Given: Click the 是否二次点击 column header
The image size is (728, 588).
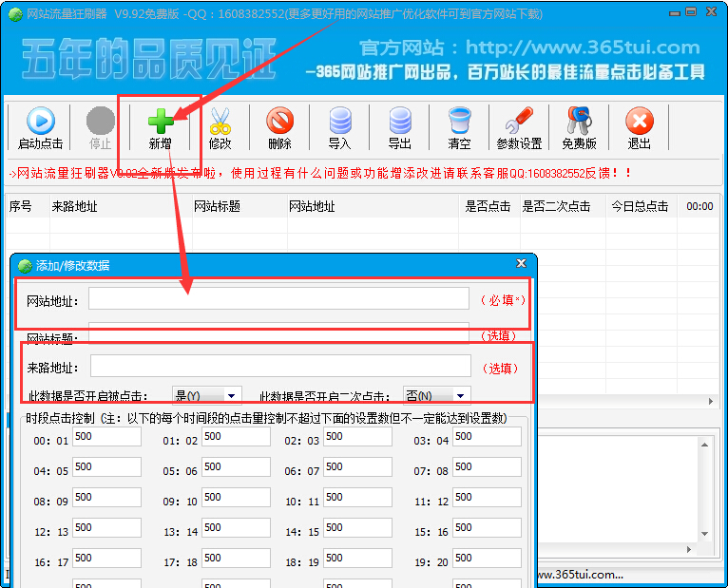Looking at the screenshot, I should click(x=563, y=206).
